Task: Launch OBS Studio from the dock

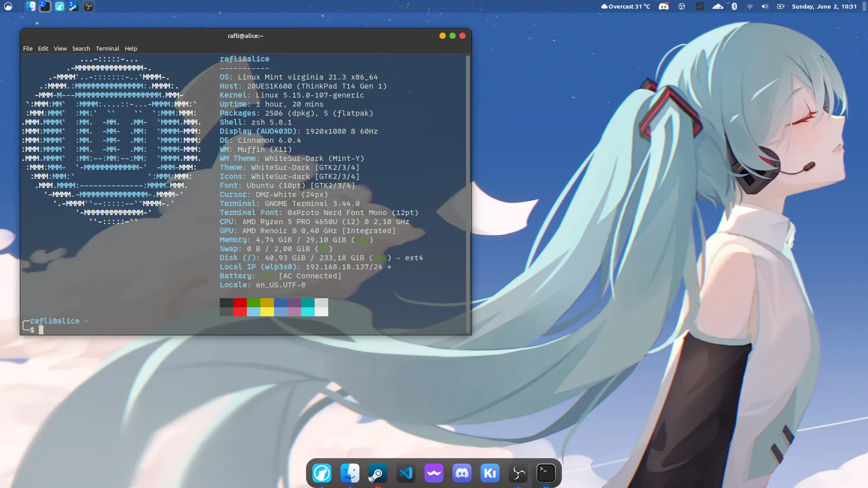Action: [x=518, y=473]
